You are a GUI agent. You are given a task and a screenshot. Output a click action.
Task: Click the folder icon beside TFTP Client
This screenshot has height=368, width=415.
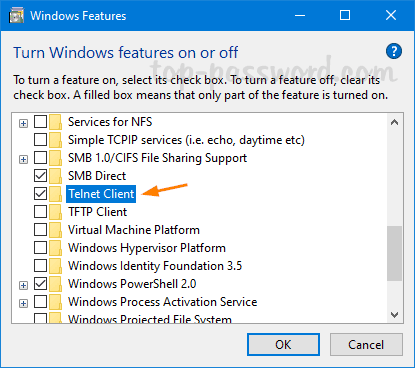[x=55, y=212]
